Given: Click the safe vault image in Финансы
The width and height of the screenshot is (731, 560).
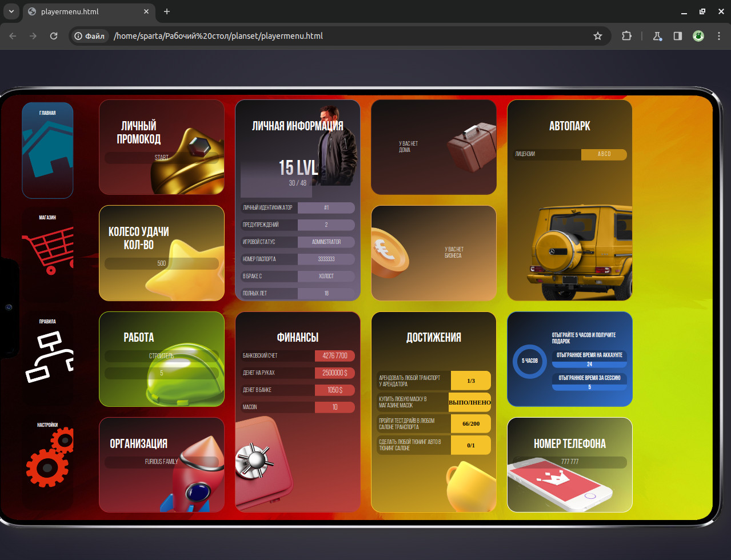Looking at the screenshot, I should pyautogui.click(x=263, y=463).
